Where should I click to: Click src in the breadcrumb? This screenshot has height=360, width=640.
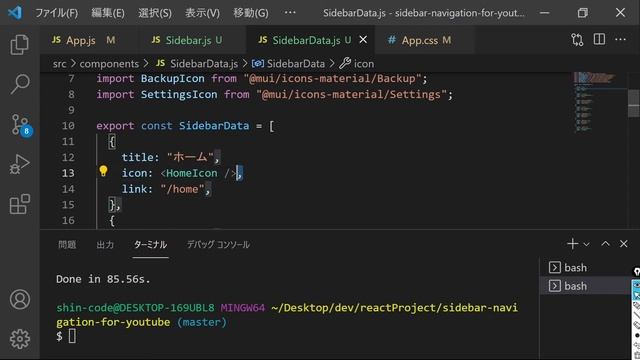click(59, 64)
